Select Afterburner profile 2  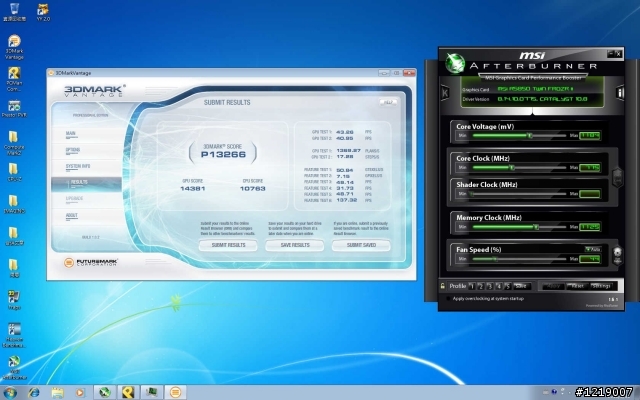coord(481,286)
